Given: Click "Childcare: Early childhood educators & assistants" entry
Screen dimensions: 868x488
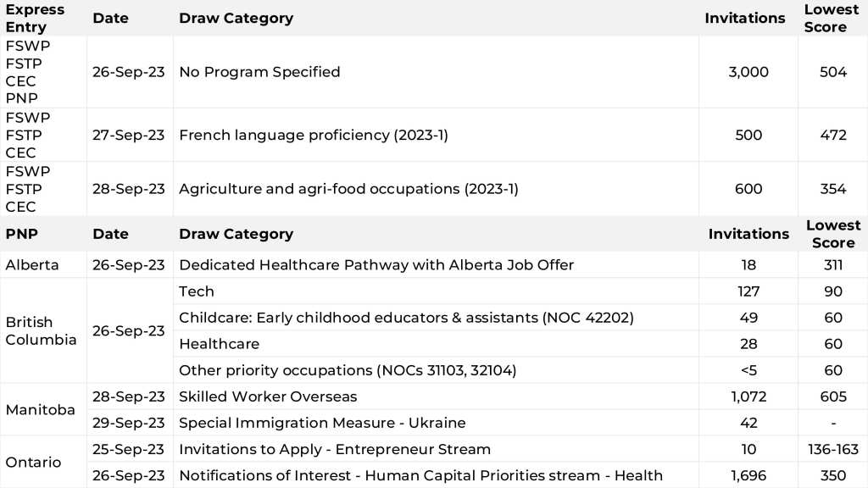Looking at the screenshot, I should 406,318.
